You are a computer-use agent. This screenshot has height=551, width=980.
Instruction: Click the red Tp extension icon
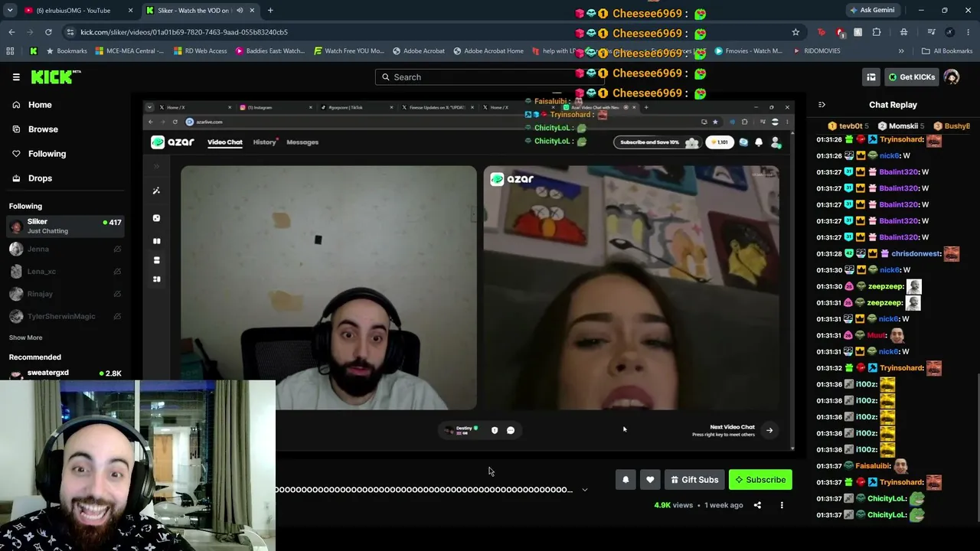click(822, 32)
